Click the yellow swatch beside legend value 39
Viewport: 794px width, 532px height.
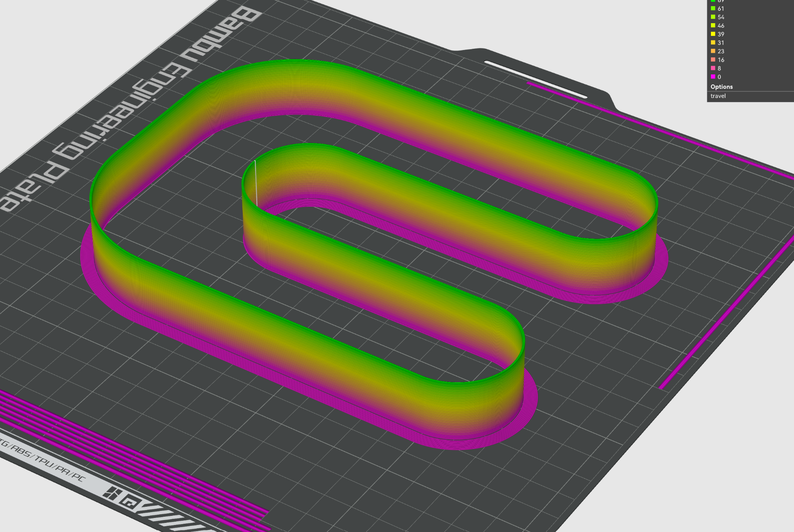(713, 34)
